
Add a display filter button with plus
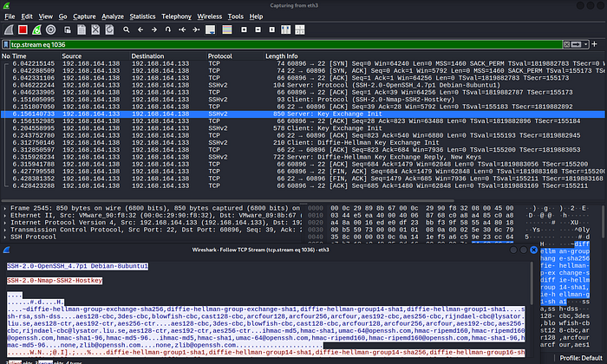pyautogui.click(x=594, y=44)
